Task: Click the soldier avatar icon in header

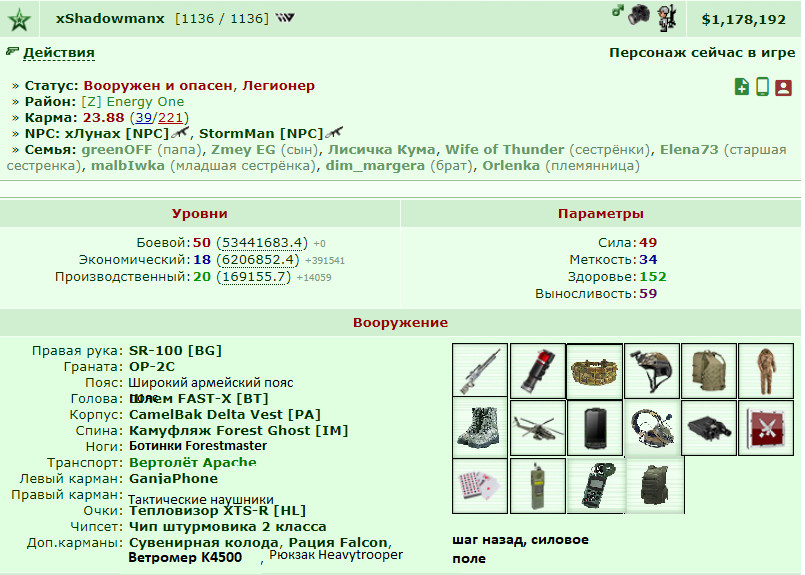Action: pyautogui.click(x=666, y=18)
